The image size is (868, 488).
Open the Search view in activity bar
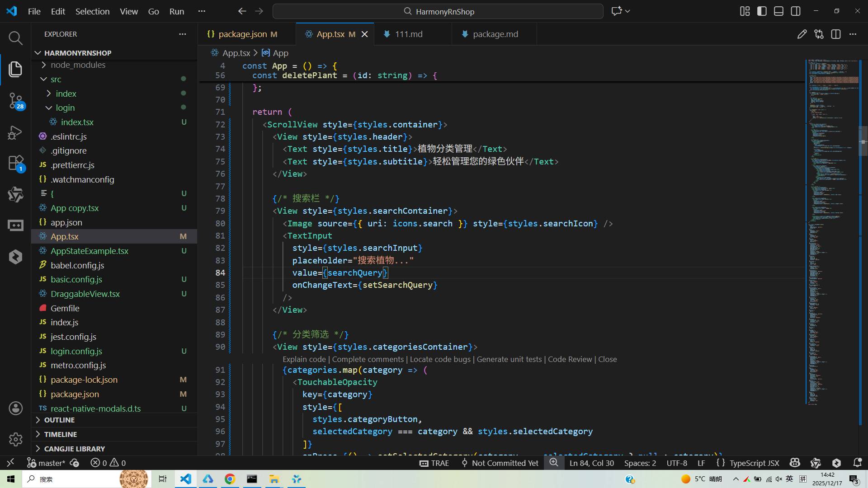tap(15, 38)
